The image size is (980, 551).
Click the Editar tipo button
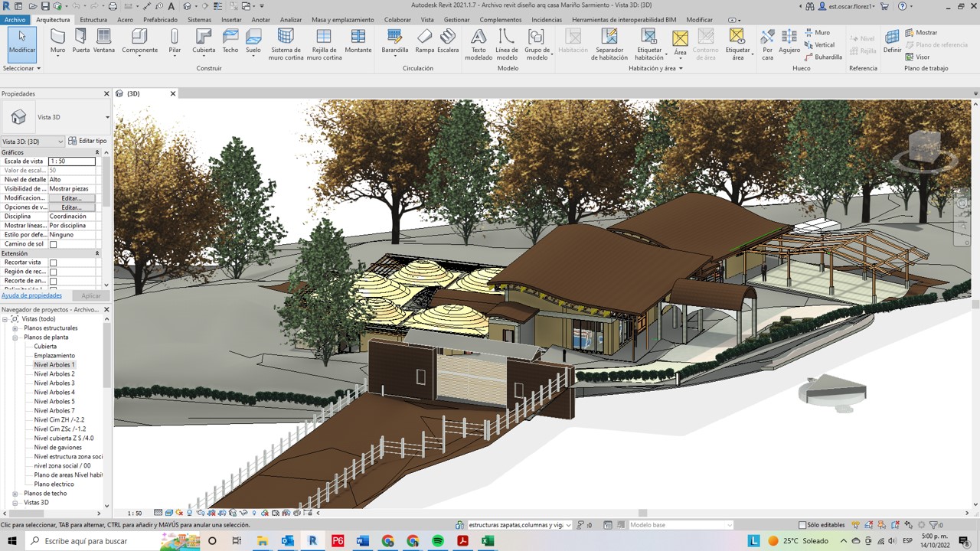(87, 142)
